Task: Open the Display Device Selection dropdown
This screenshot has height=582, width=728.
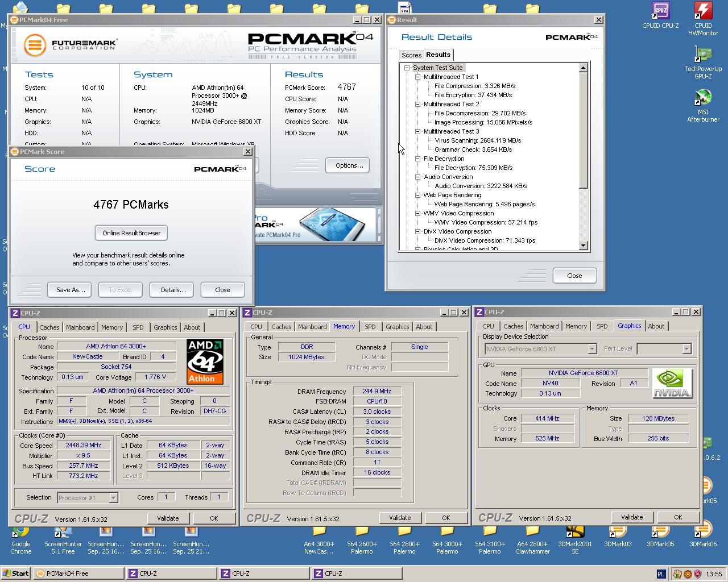Action: point(592,349)
